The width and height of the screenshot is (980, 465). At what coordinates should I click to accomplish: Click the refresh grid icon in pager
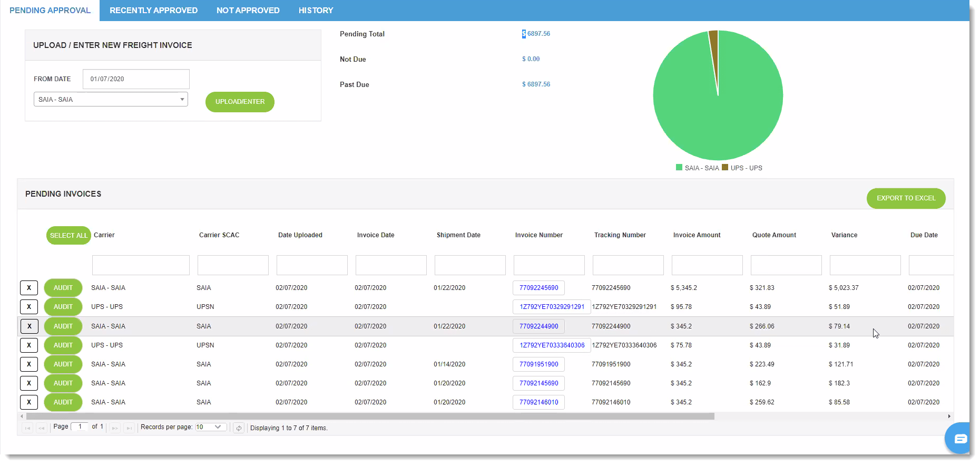[x=239, y=428]
